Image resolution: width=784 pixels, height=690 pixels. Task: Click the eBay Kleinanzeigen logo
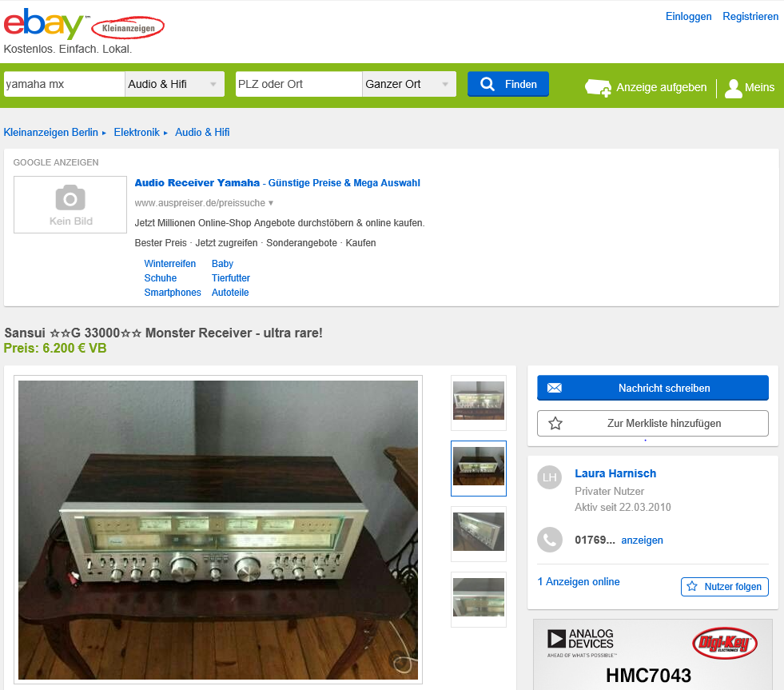tap(83, 24)
